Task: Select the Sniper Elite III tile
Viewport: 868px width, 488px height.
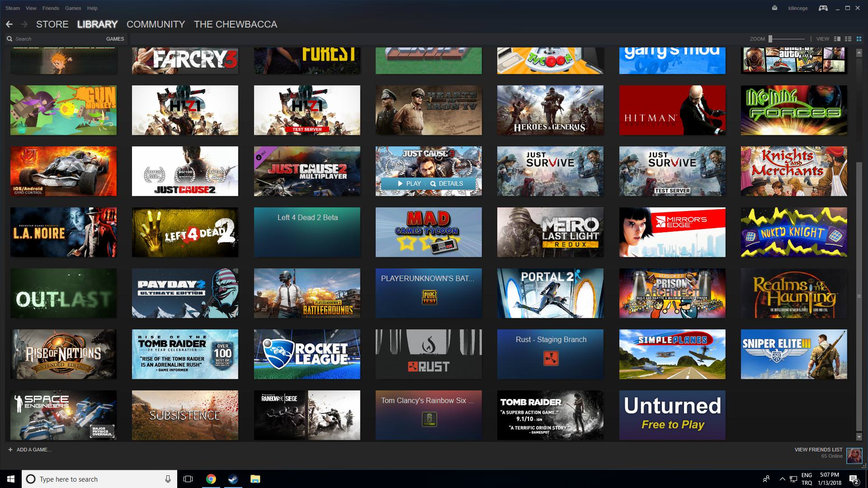Action: pyautogui.click(x=794, y=354)
